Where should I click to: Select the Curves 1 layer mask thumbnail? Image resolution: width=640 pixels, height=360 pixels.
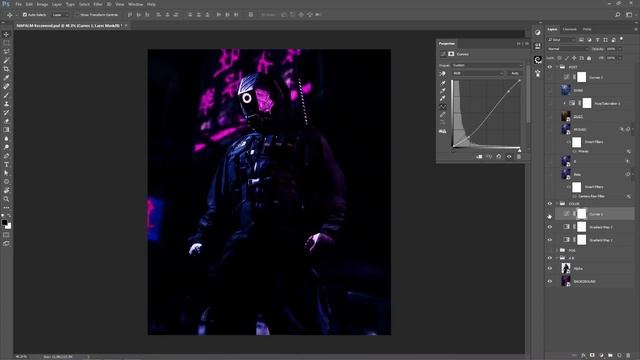pyautogui.click(x=582, y=213)
